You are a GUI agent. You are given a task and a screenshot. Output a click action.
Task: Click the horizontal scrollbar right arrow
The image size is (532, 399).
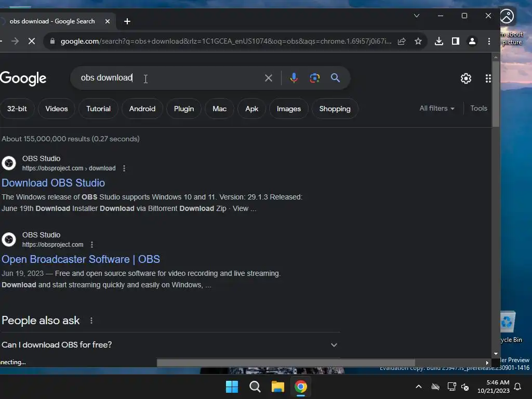pos(487,363)
